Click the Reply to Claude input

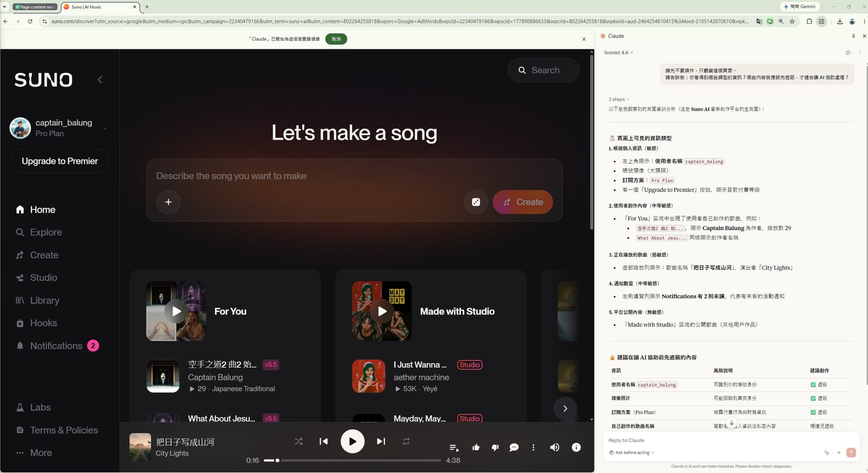tap(731, 440)
